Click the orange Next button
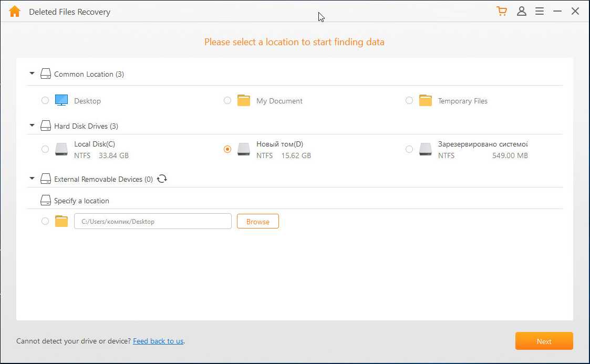This screenshot has height=364, width=590. (544, 341)
